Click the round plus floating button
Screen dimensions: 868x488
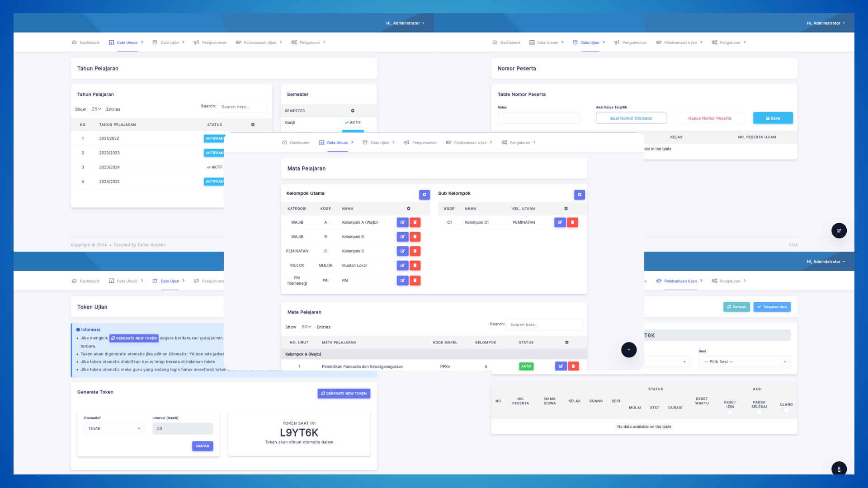point(628,350)
